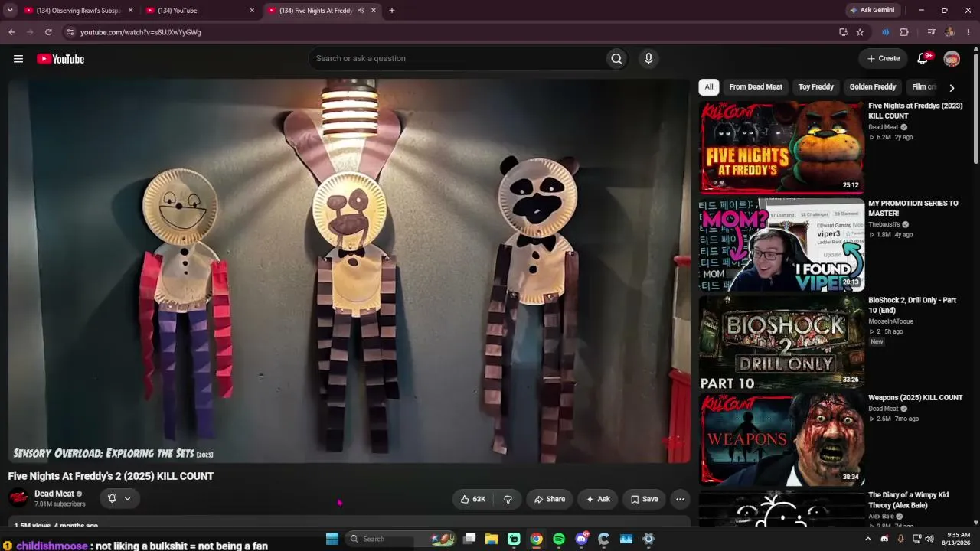The image size is (980, 551).
Task: Toggle the notification bell for Dead Meat
Action: point(112,498)
